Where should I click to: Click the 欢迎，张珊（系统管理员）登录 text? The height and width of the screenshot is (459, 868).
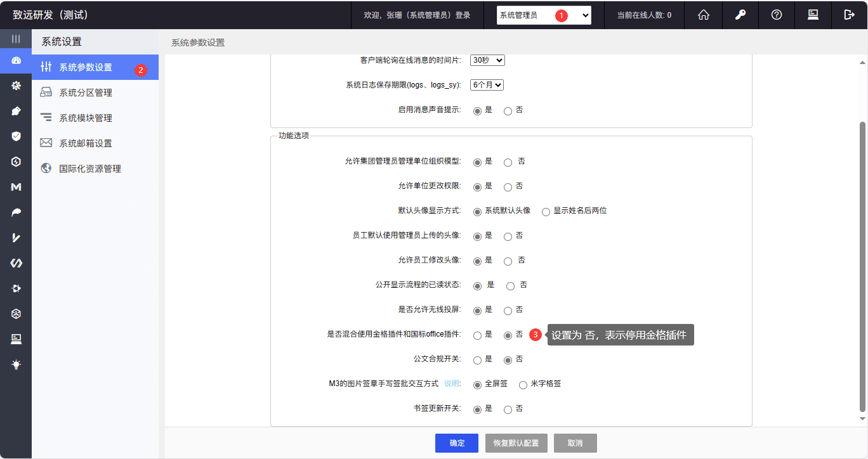(417, 15)
